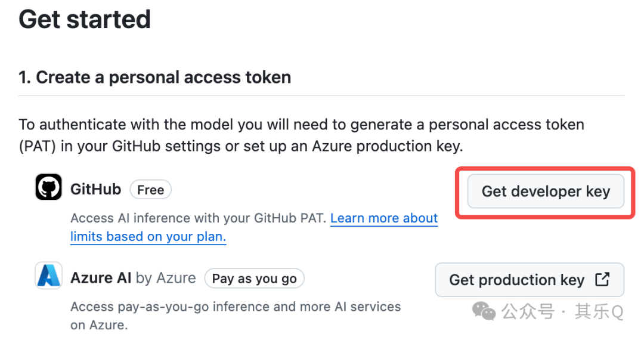Click the GitHub provider name label
The image size is (644, 337).
pos(95,190)
